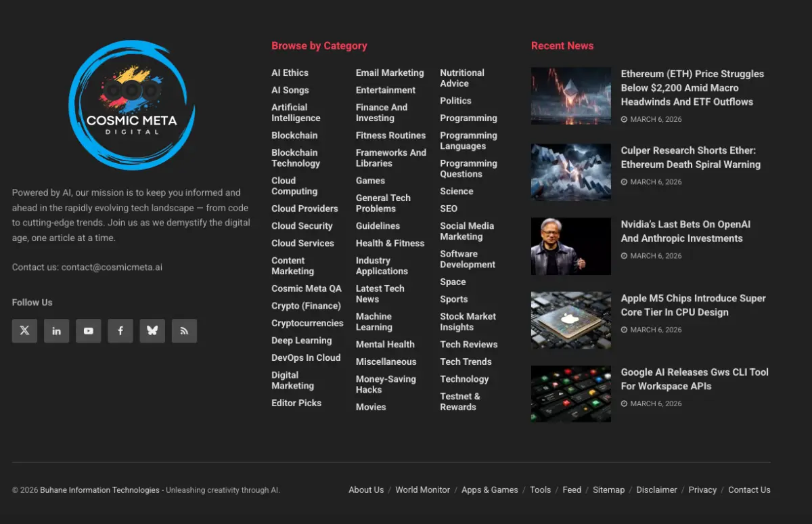Open the X (Twitter) social icon
Viewport: 812px width, 524px height.
(x=24, y=330)
